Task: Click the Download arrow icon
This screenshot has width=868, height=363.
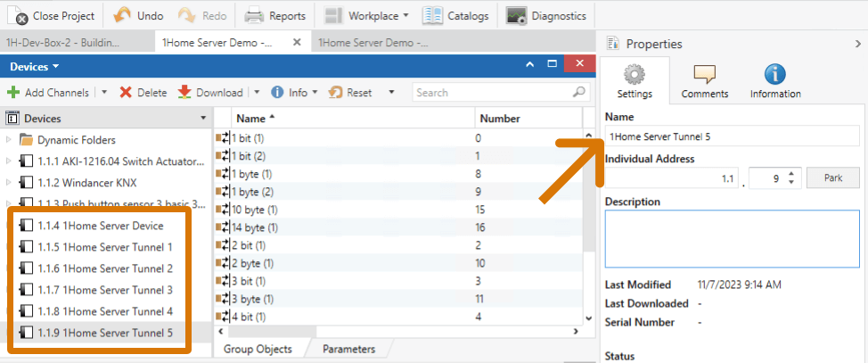Action: pyautogui.click(x=184, y=92)
